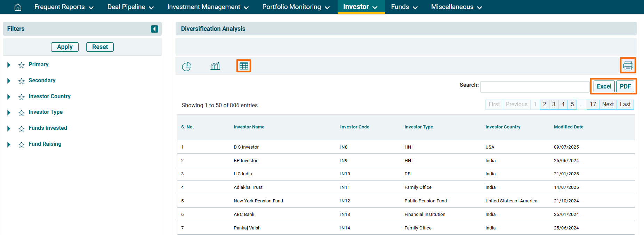Star the Primary filter
The height and width of the screenshot is (235, 644).
(22, 65)
